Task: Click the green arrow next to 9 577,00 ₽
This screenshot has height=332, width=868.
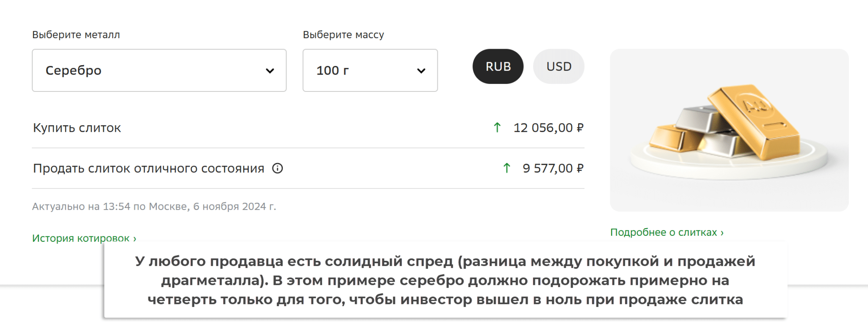Action: pos(506,168)
